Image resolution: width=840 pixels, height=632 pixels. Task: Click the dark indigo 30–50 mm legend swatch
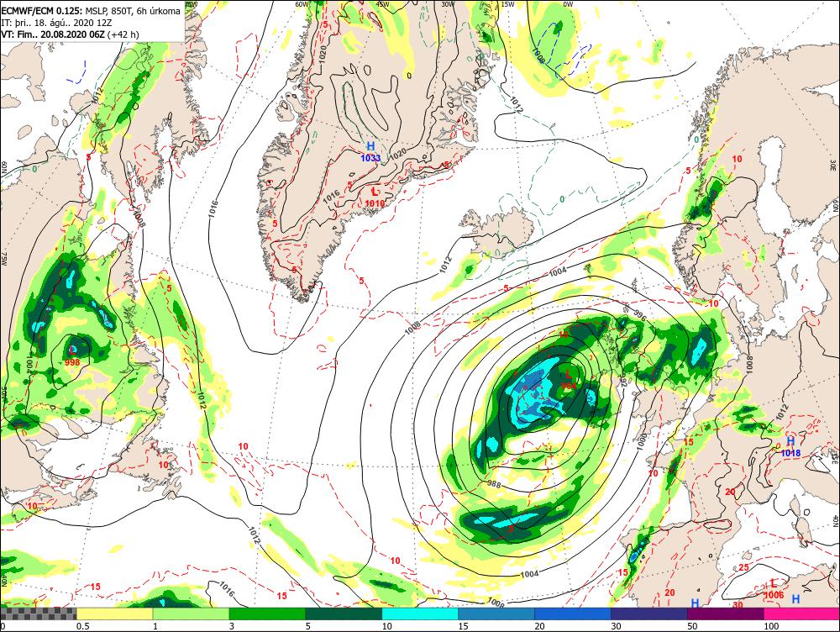(x=649, y=614)
